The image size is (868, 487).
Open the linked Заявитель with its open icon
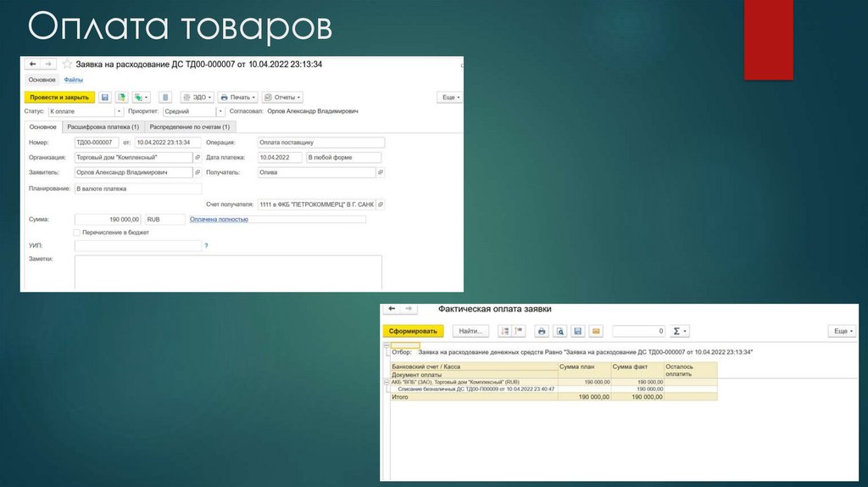pos(198,172)
